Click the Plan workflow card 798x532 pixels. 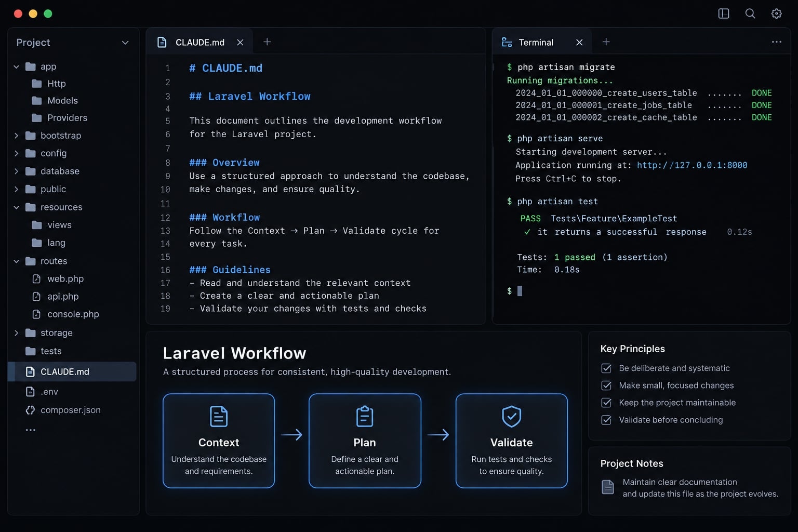point(365,441)
